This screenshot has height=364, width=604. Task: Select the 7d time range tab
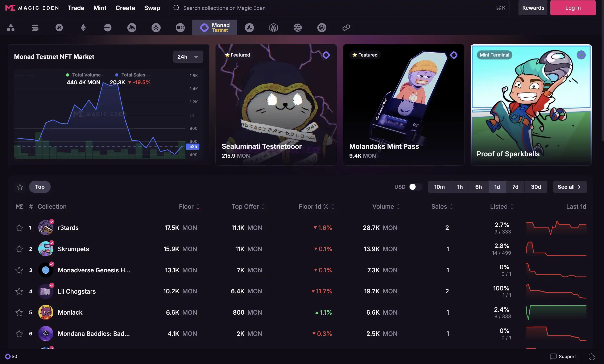515,187
